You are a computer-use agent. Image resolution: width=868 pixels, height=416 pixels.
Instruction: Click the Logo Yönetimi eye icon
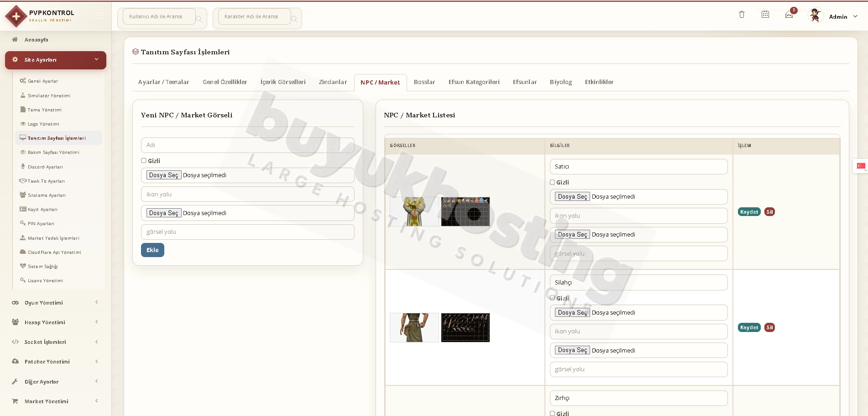pyautogui.click(x=23, y=124)
